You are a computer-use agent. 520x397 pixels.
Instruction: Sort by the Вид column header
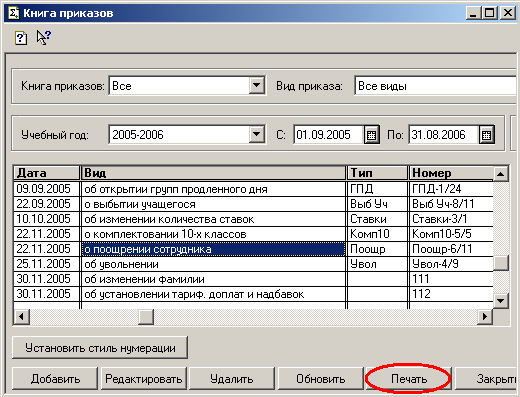pyautogui.click(x=213, y=173)
